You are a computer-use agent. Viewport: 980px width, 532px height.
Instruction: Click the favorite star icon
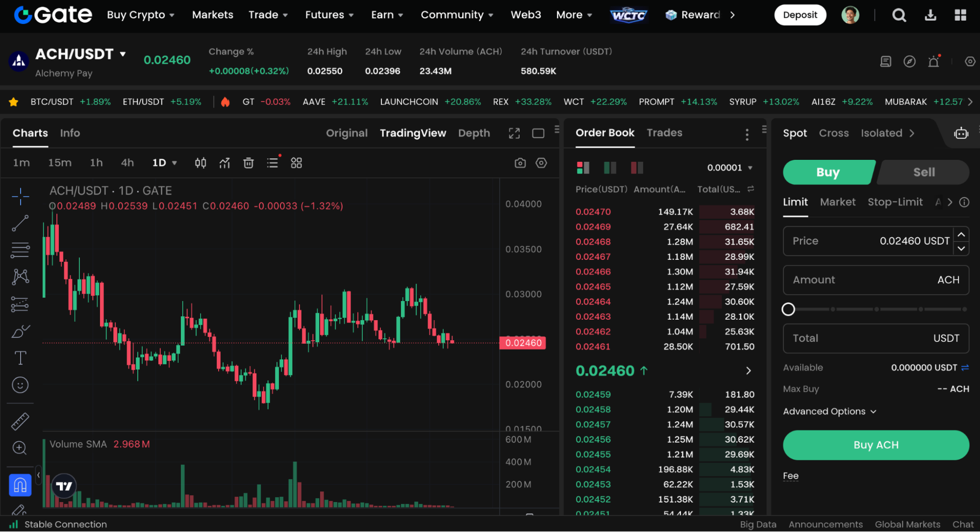tap(14, 102)
